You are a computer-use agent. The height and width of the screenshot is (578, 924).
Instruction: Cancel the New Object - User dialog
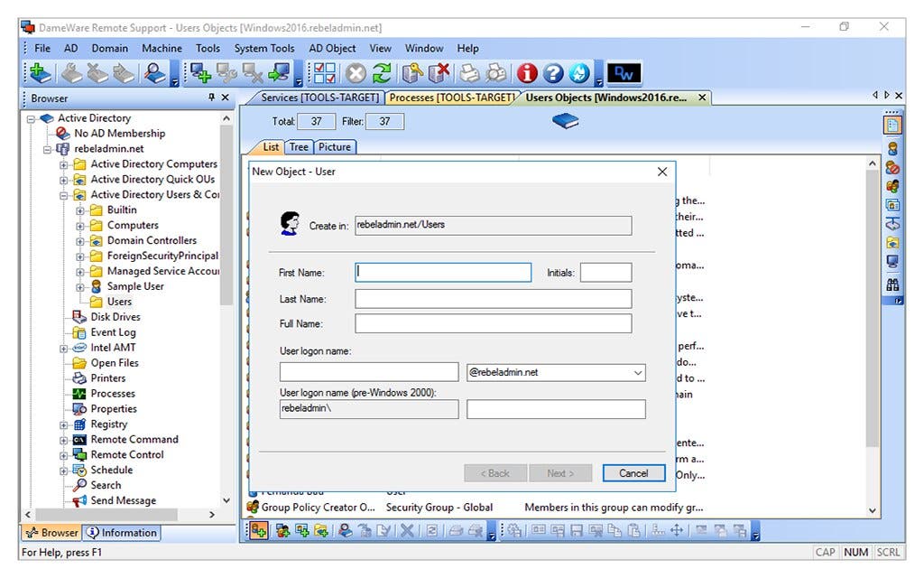(633, 472)
